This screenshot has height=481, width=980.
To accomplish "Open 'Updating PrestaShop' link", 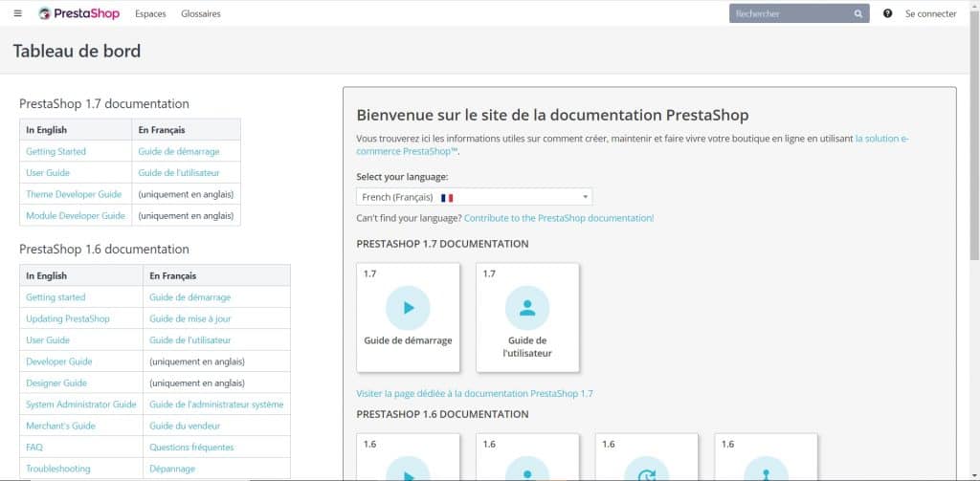I will [x=68, y=318].
